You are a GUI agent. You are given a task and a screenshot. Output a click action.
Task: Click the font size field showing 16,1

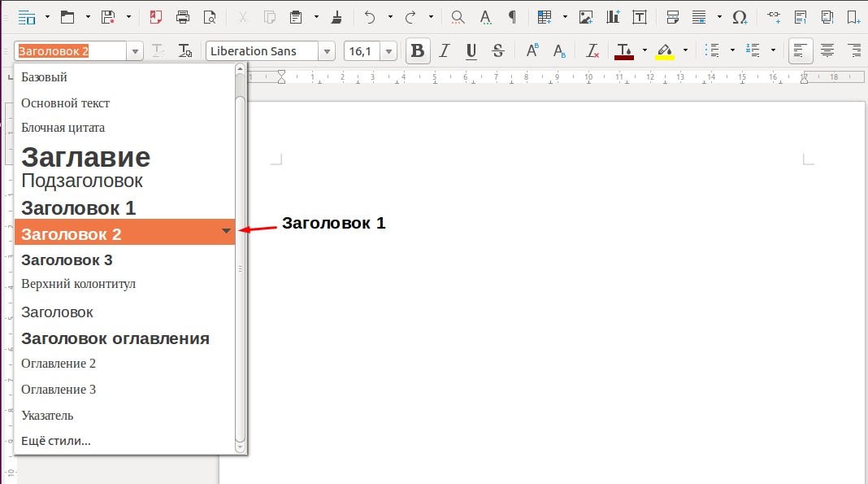(362, 51)
